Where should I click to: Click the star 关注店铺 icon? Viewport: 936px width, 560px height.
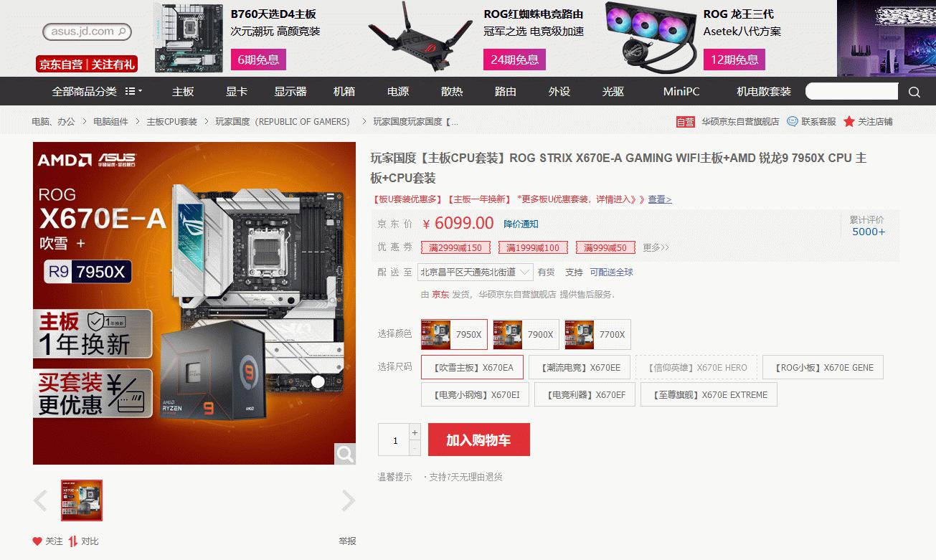click(x=849, y=122)
